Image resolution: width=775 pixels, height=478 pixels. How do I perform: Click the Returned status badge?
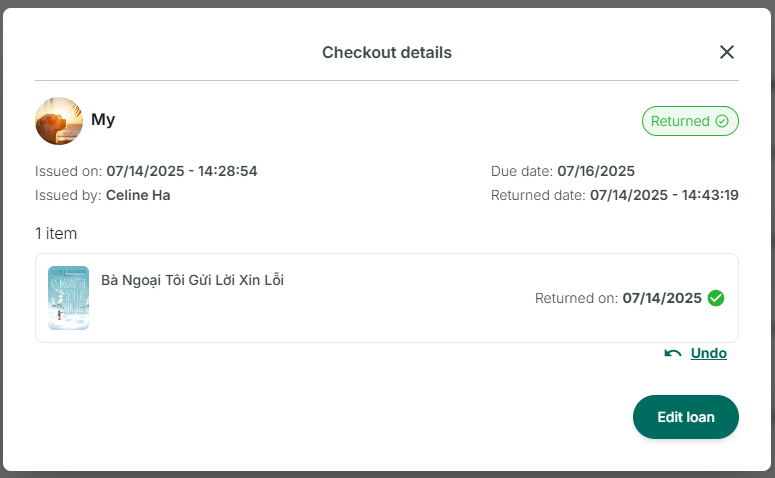[690, 121]
